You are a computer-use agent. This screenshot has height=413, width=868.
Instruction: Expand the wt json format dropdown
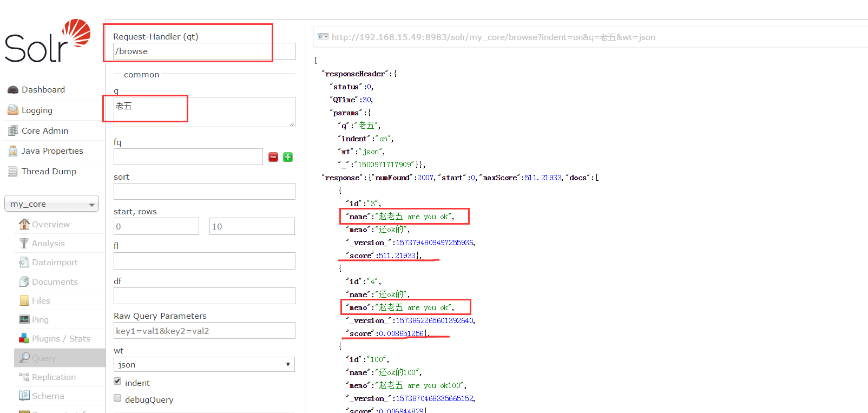click(204, 364)
